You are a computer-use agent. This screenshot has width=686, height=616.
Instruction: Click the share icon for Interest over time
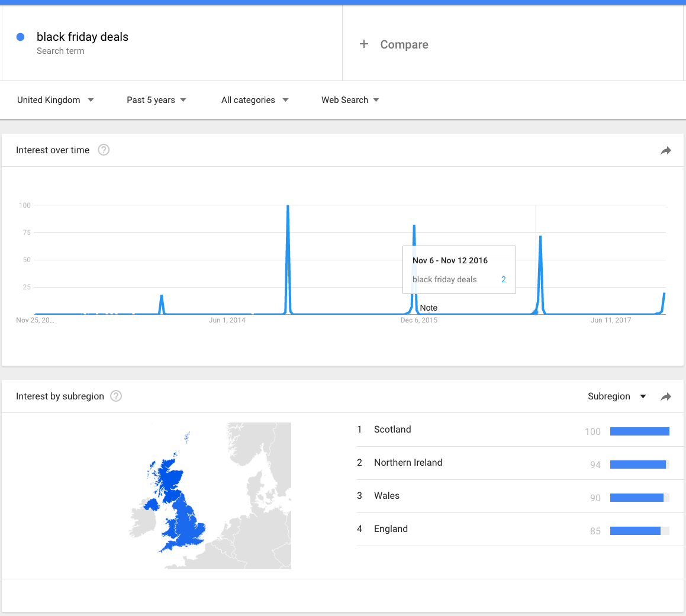[666, 150]
